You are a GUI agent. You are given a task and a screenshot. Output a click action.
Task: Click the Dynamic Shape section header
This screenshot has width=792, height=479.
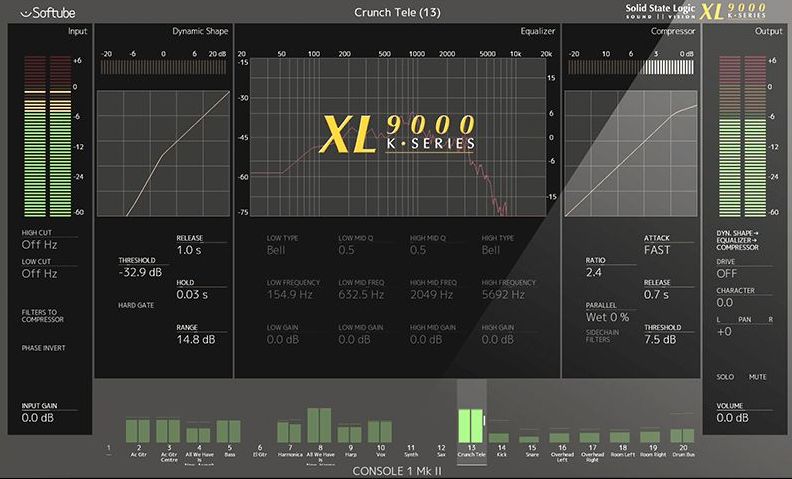pyautogui.click(x=200, y=31)
